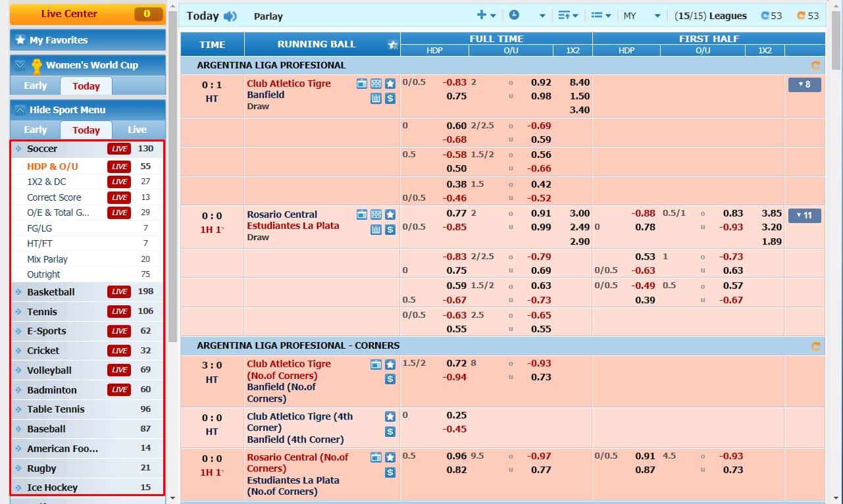Image resolution: width=843 pixels, height=504 pixels.
Task: Click dollar icon for Rosario Central No.of Corners
Action: [390, 472]
